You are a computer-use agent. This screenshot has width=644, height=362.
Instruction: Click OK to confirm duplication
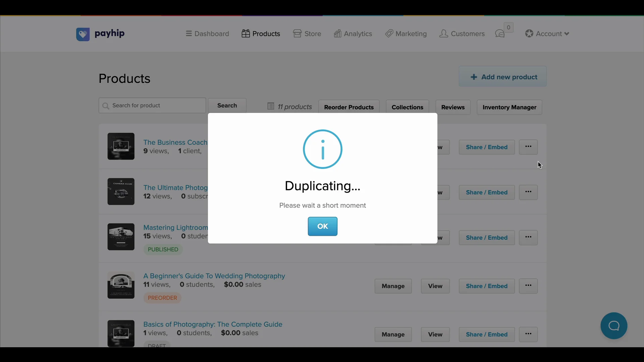(x=322, y=226)
